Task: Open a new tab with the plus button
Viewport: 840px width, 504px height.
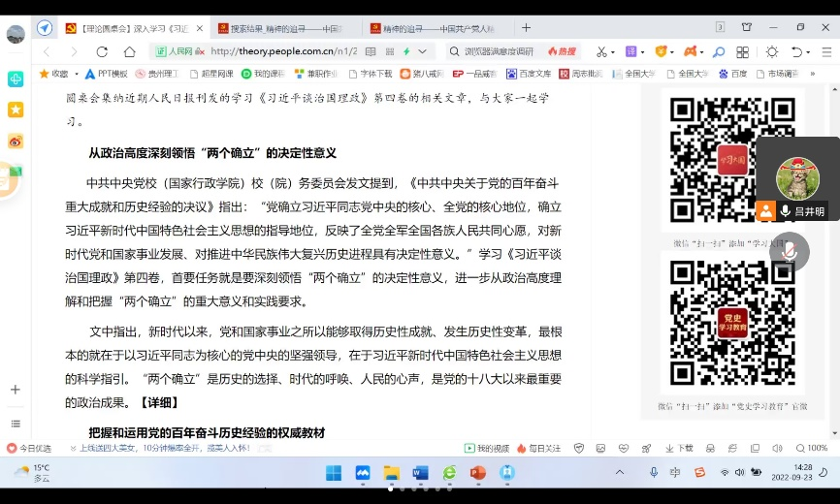Action: 527,28
